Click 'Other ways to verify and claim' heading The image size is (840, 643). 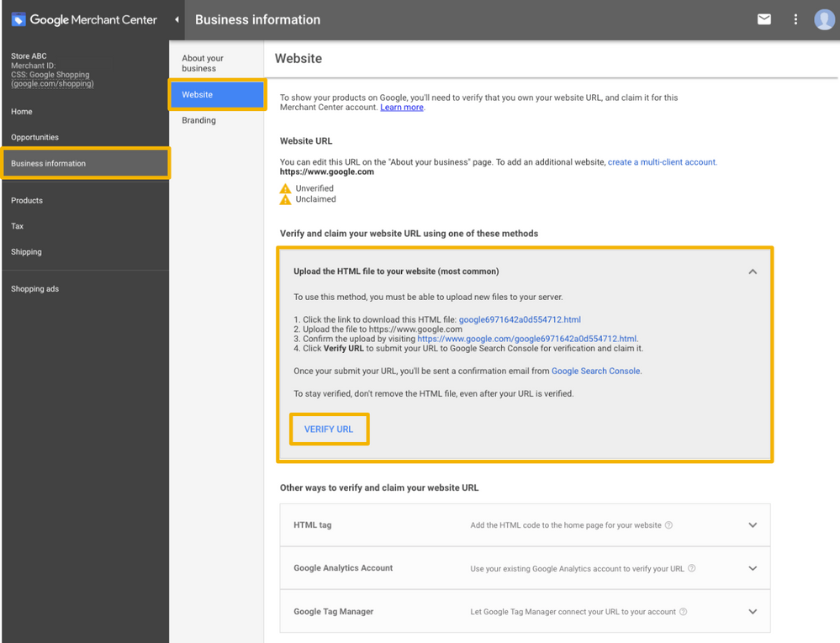[379, 488]
